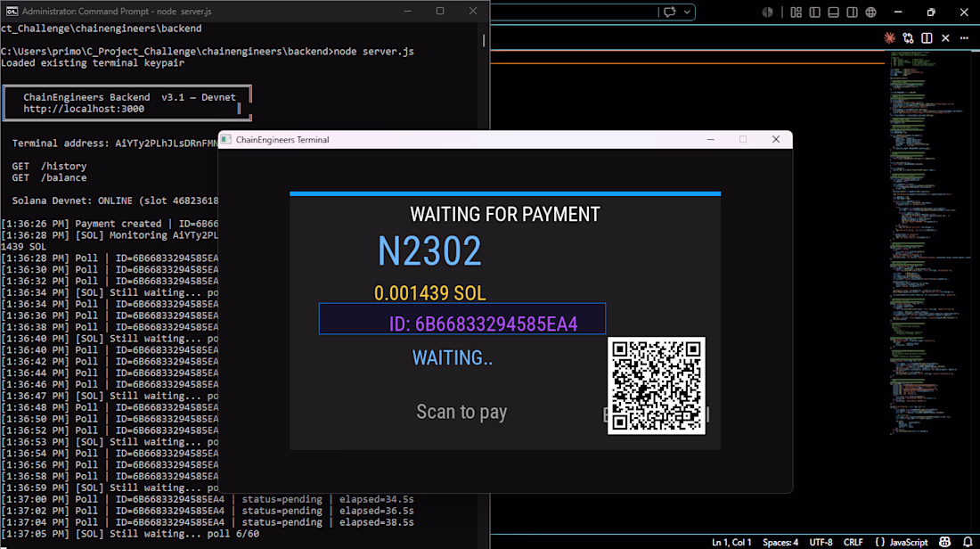Screen dimensions: 980x549
Task: Click the WAITING FOR PAYMENT heading
Action: tap(505, 215)
